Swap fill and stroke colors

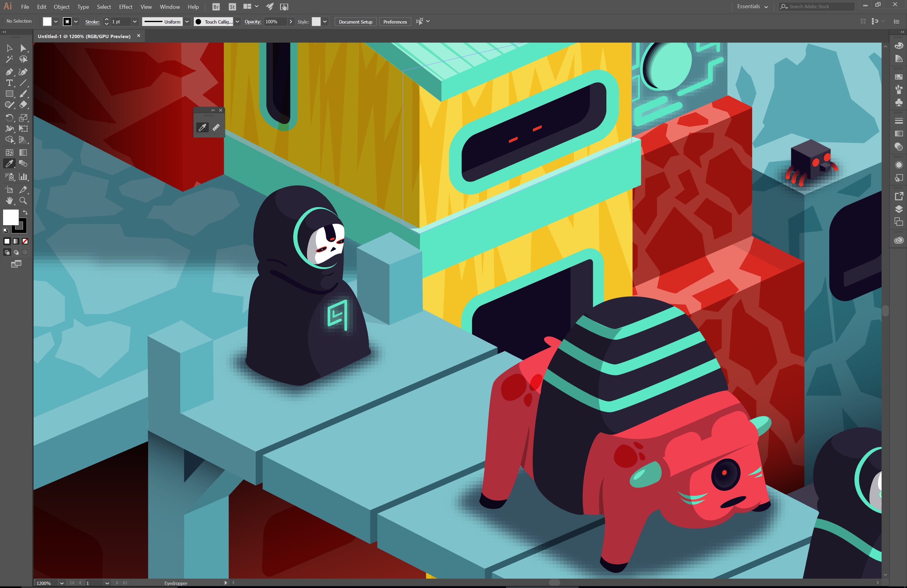pos(25,213)
